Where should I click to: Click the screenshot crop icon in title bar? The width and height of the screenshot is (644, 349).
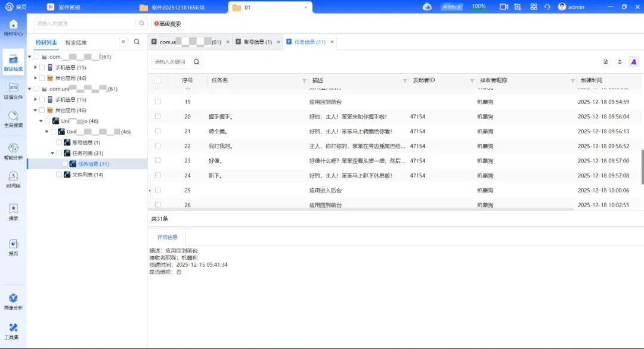tap(517, 7)
